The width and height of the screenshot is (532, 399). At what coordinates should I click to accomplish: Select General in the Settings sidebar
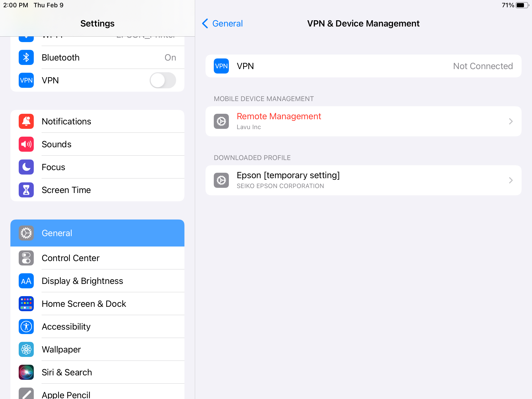(x=97, y=233)
